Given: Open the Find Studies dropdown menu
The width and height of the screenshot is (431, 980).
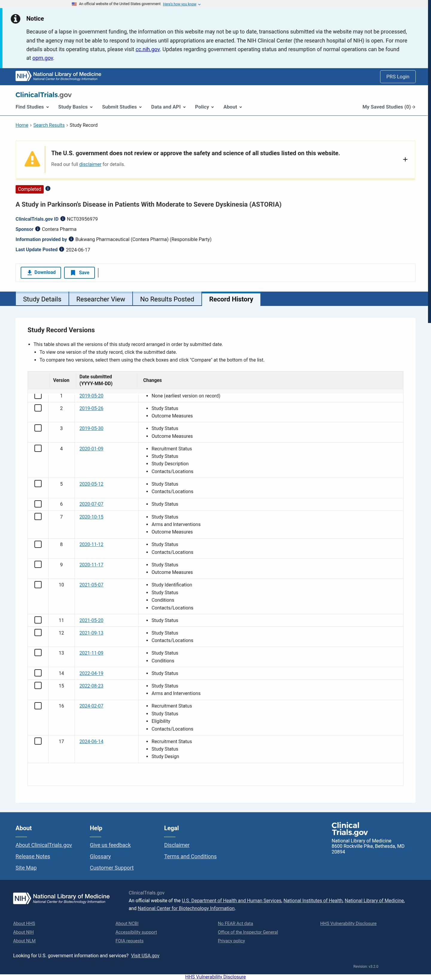Looking at the screenshot, I should 32,107.
